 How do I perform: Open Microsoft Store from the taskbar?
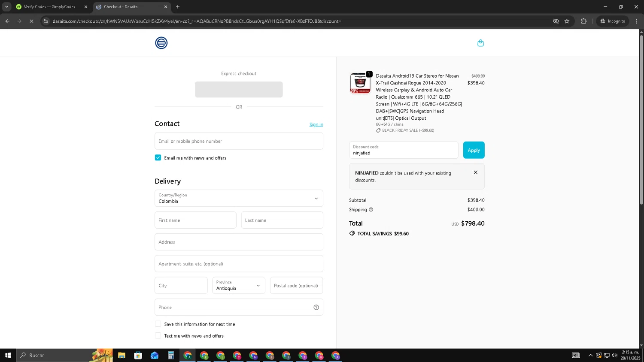coord(138,355)
